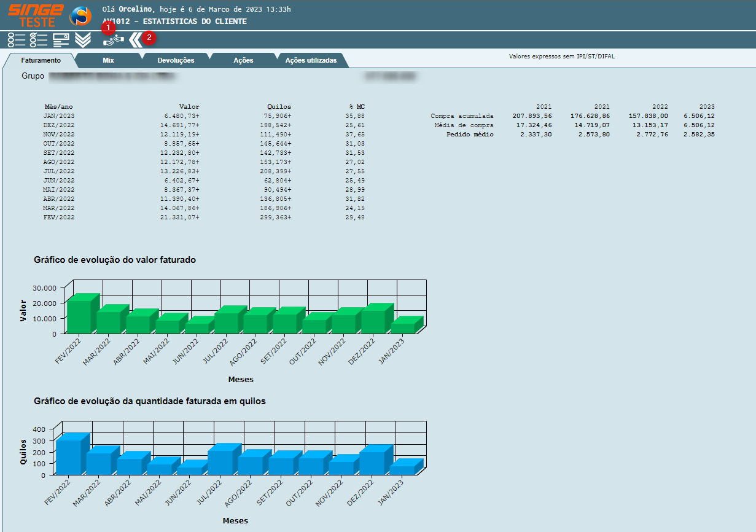Open the Devoluções tab
The height and width of the screenshot is (532, 756).
[x=176, y=60]
